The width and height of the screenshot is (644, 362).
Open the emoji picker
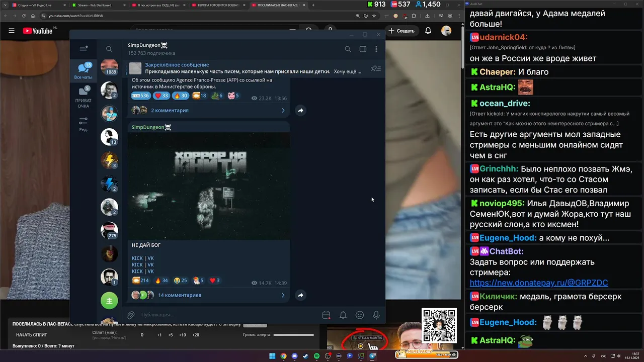360,315
